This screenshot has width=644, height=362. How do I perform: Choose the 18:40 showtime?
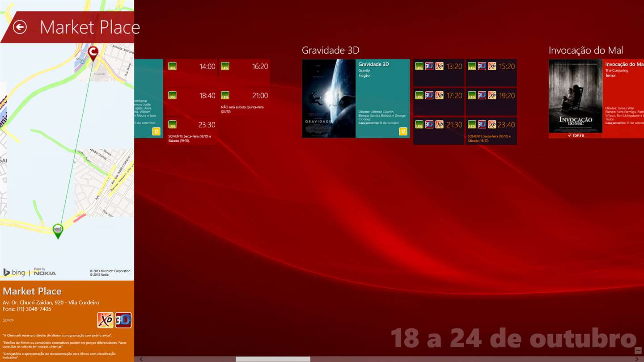click(191, 101)
